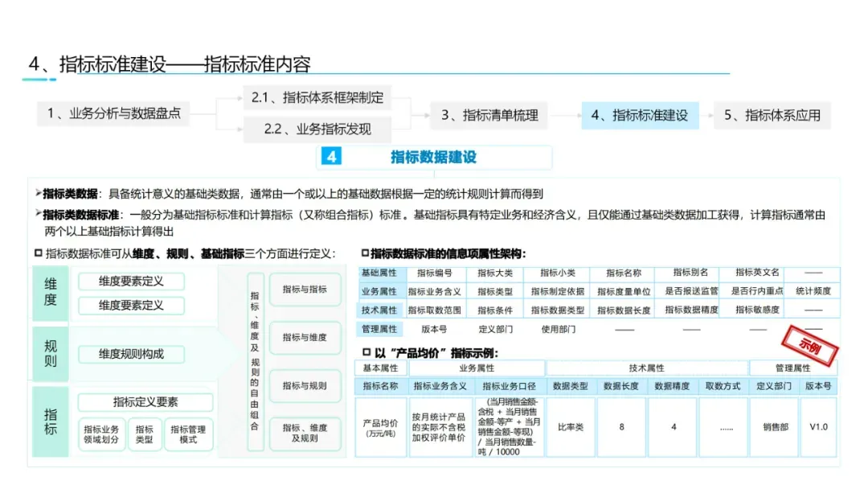
Task: Select step '1、业务分析与数据盘点'
Action: pos(113,113)
